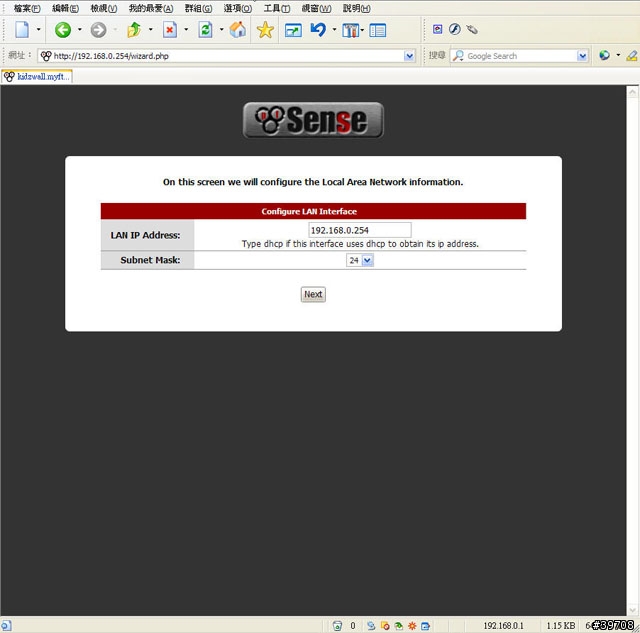Click the fullscreen window icon
Image resolution: width=640 pixels, height=633 pixels.
tap(293, 30)
